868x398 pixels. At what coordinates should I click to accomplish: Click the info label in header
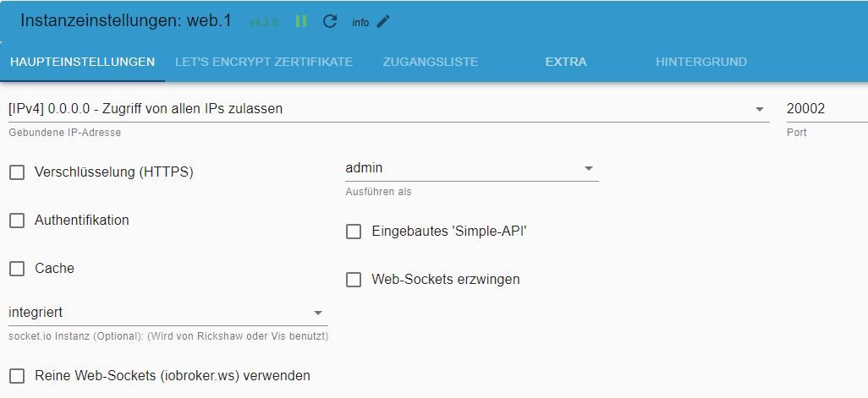point(360,23)
